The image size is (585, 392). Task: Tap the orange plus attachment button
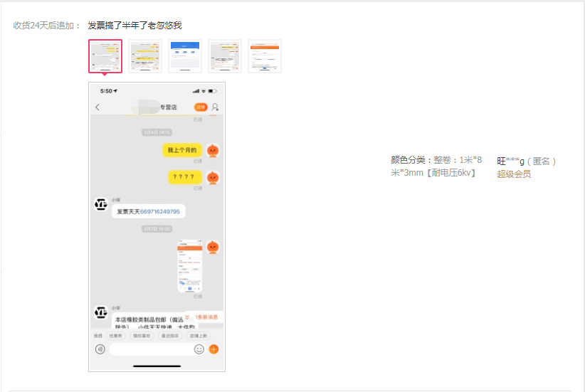coord(214,349)
